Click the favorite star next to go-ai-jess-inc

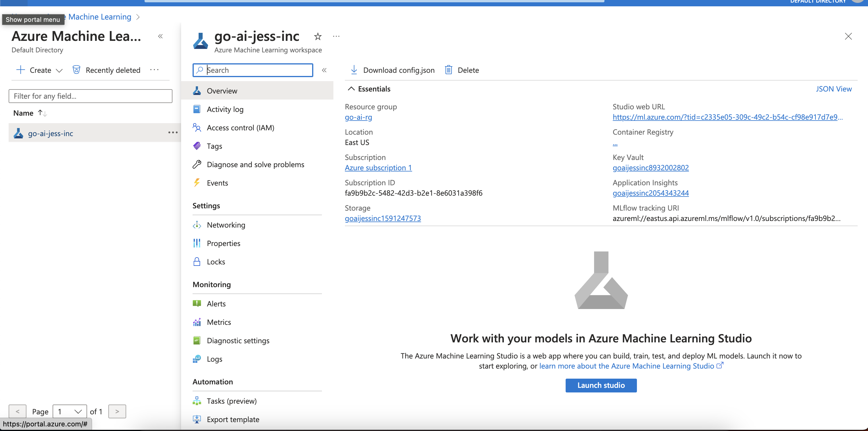click(x=317, y=37)
